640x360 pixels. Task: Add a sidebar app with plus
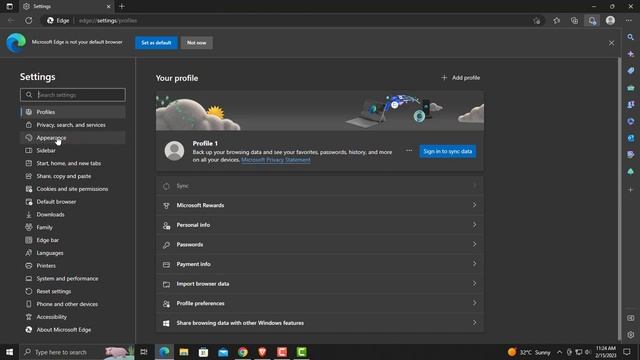tap(631, 189)
